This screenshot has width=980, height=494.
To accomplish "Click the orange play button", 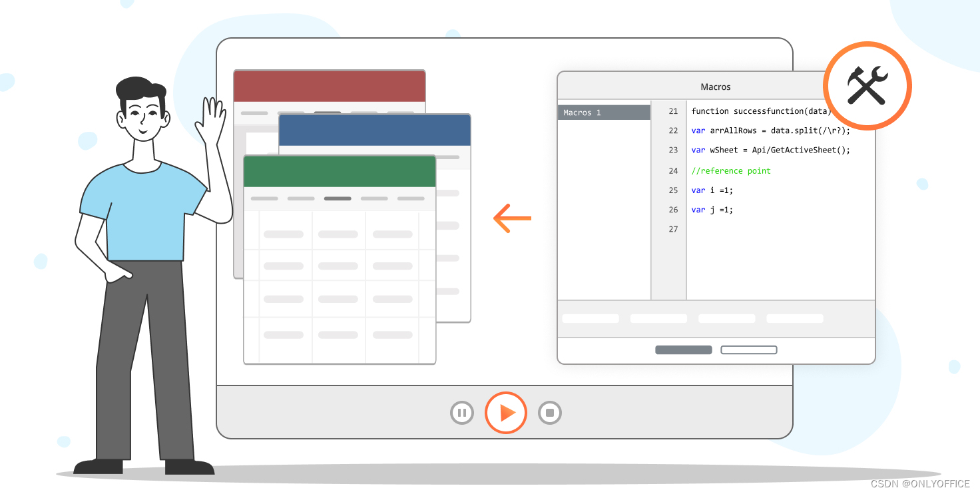I will [x=506, y=413].
